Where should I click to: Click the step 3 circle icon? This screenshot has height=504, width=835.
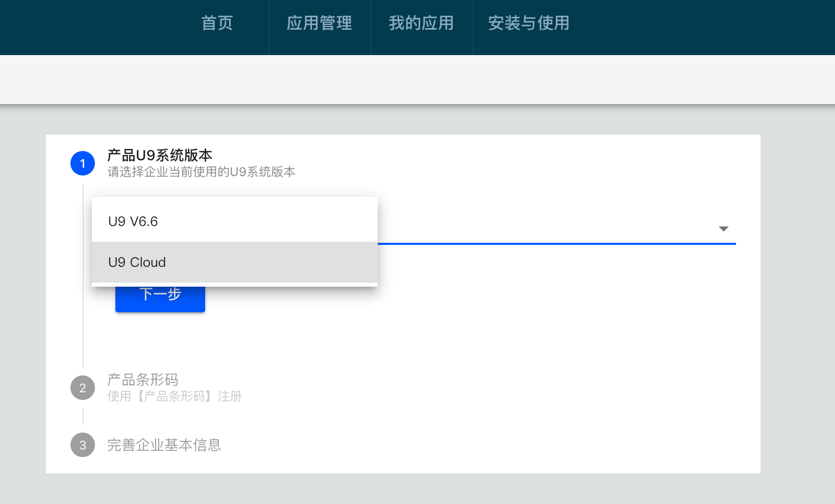tap(83, 445)
